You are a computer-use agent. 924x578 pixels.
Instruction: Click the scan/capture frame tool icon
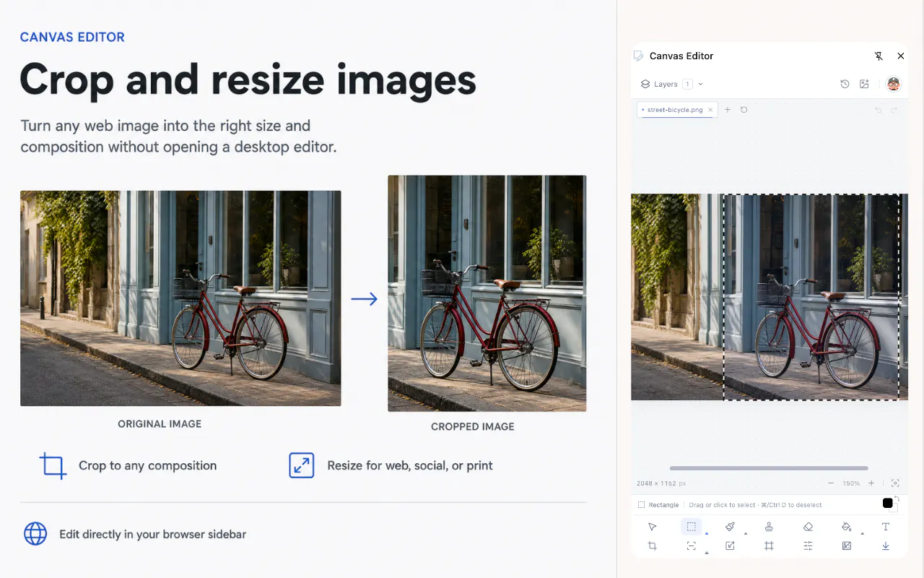click(691, 546)
